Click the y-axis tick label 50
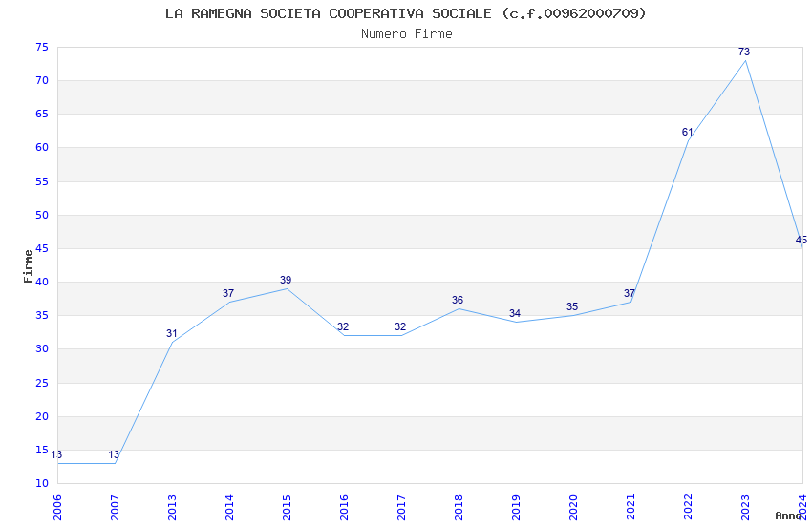Viewport: 812px width, 525px height. (42, 215)
